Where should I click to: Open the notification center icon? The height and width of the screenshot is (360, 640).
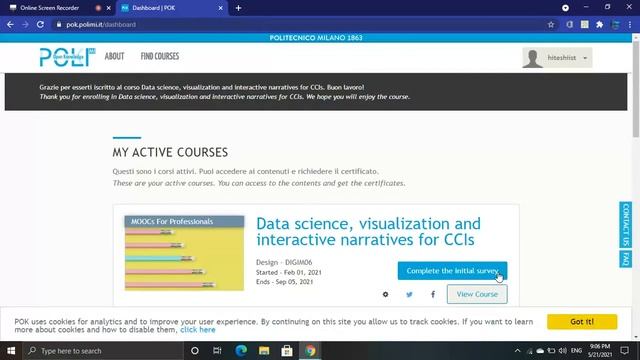coord(624,351)
